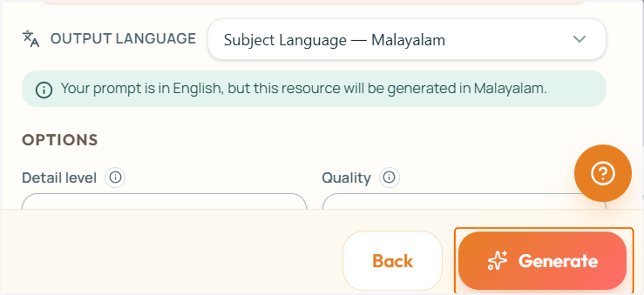The height and width of the screenshot is (295, 644).
Task: Open the Detail level dropdown field
Action: [x=164, y=202]
